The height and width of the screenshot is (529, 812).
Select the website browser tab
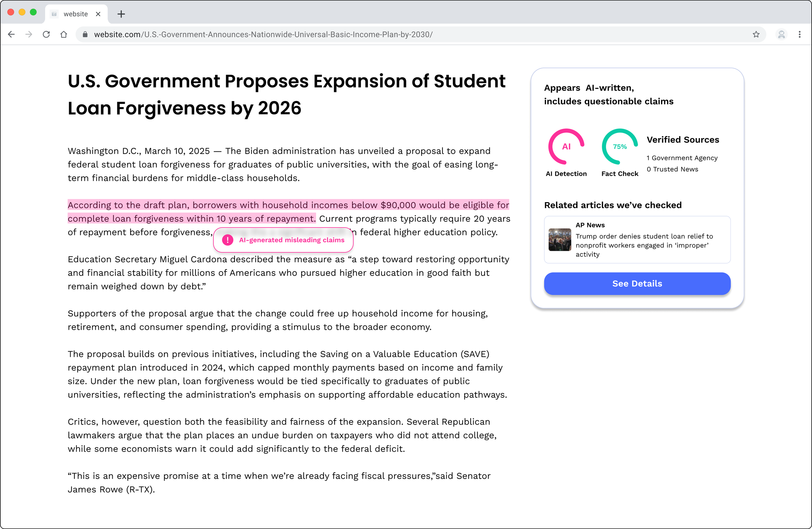click(75, 14)
